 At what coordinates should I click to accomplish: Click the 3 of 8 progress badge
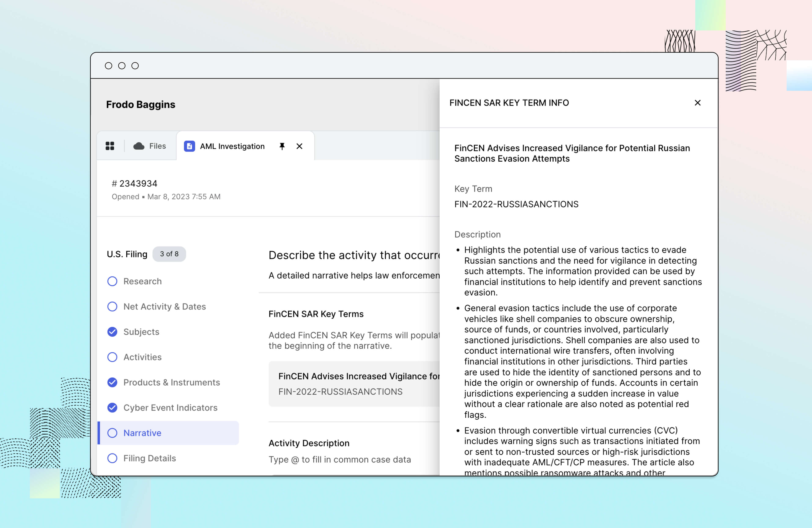[x=169, y=254]
